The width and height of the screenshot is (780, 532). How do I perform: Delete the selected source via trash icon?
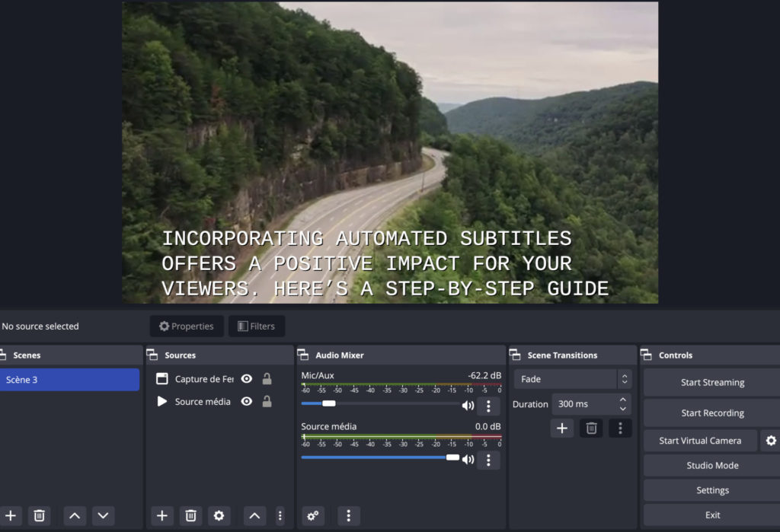point(190,516)
